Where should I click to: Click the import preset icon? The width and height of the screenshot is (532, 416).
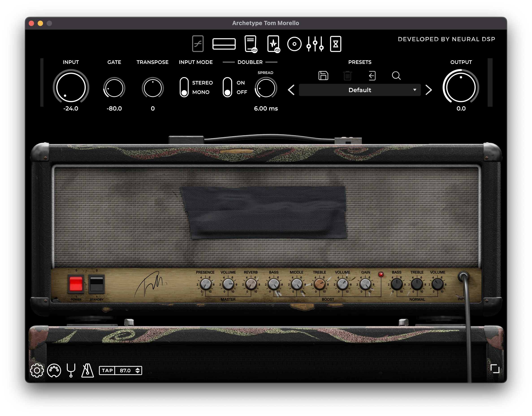pos(372,76)
